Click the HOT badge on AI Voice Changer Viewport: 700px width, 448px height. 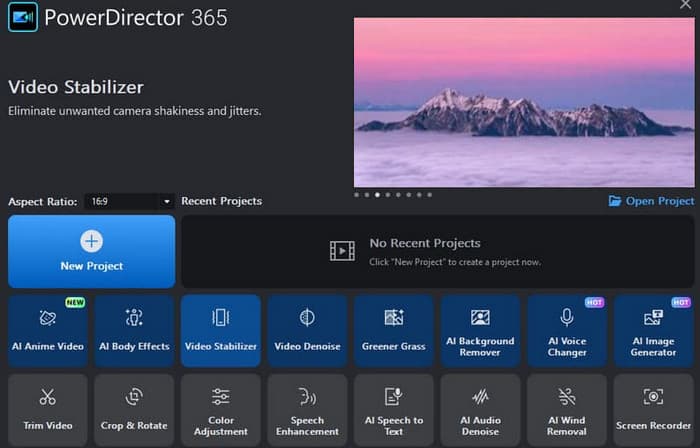(x=594, y=303)
